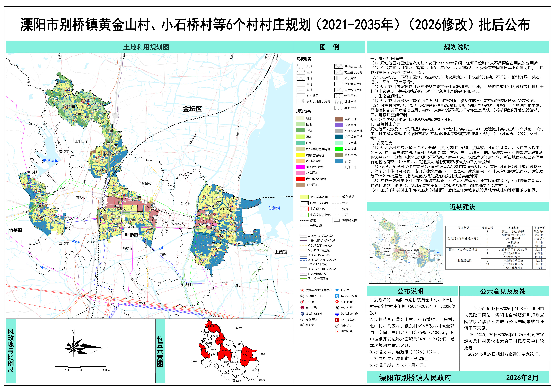Click the table cell 康口排涝站
This screenshot has height=392, width=555.
pyautogui.click(x=513, y=239)
